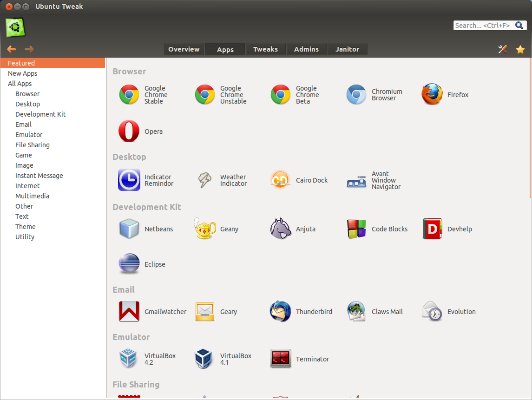Switch to the Janitor tab
The height and width of the screenshot is (400, 532).
[x=347, y=49]
